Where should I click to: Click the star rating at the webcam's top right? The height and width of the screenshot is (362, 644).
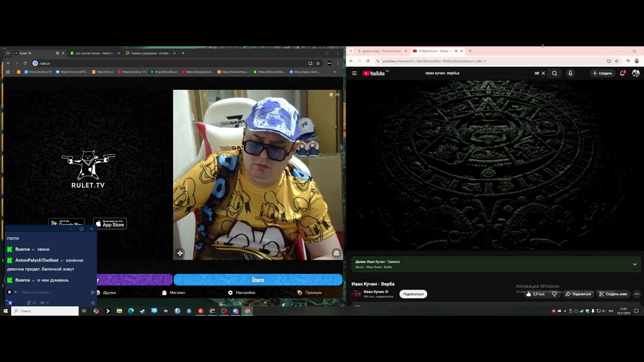(334, 94)
